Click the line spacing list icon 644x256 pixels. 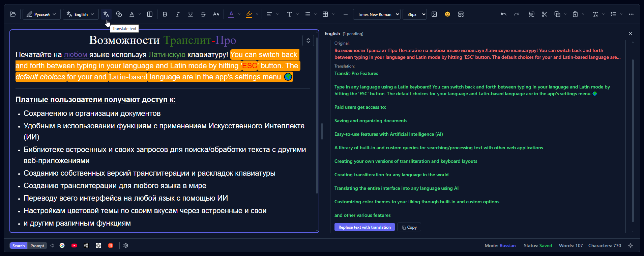(613, 14)
